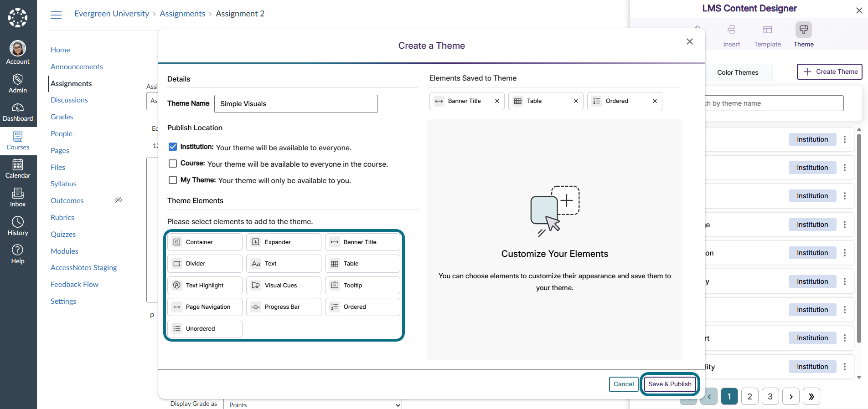This screenshot has width=868, height=409.
Task: Open Evergreen University breadcrumb link
Action: (x=112, y=14)
